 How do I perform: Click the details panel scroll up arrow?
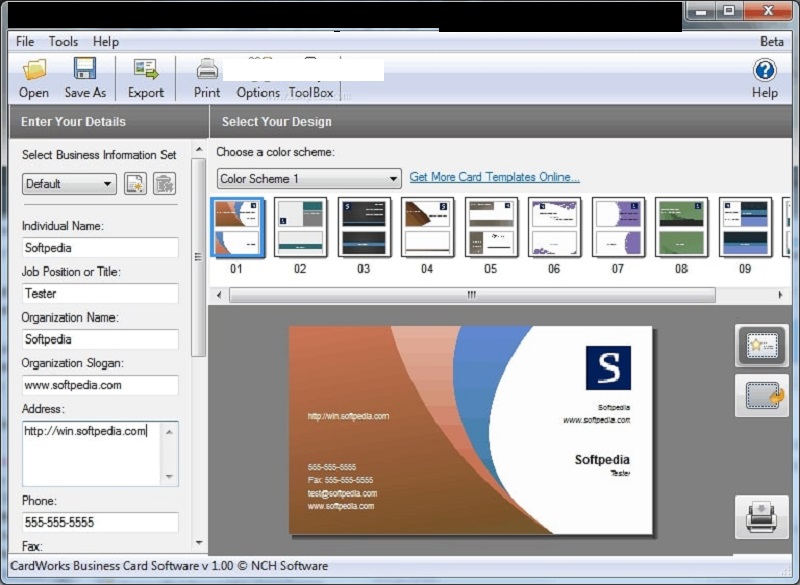[x=199, y=149]
